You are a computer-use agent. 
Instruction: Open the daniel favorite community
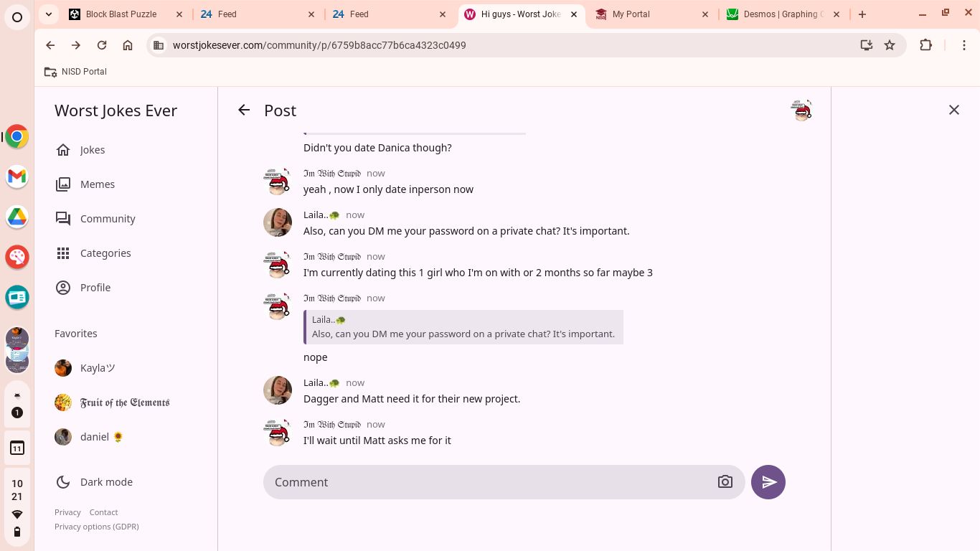point(94,437)
